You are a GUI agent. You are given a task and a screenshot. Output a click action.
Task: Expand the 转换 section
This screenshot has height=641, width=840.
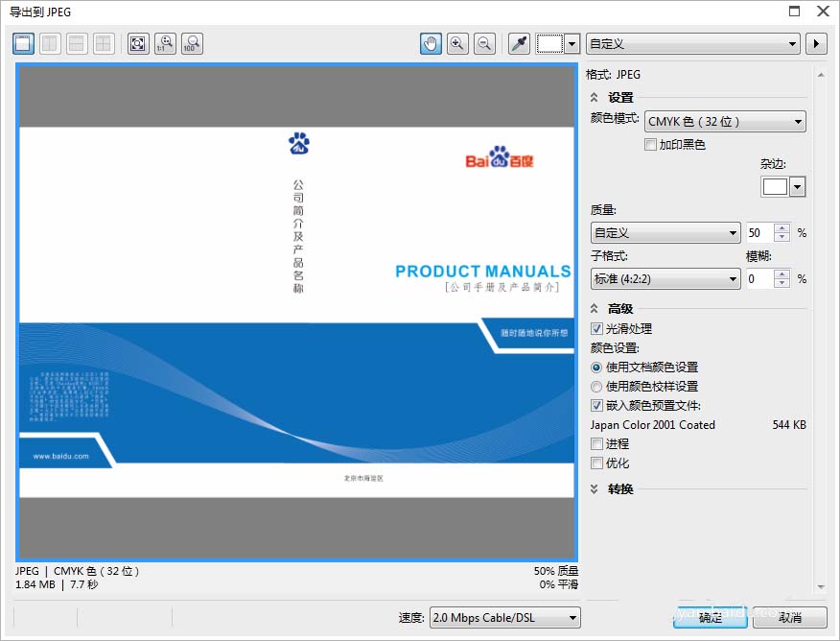(x=595, y=488)
